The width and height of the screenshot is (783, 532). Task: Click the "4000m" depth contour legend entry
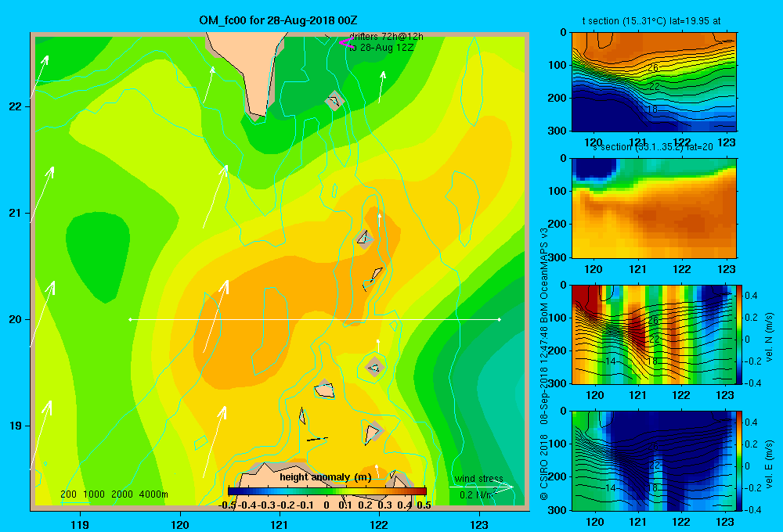pos(153,494)
